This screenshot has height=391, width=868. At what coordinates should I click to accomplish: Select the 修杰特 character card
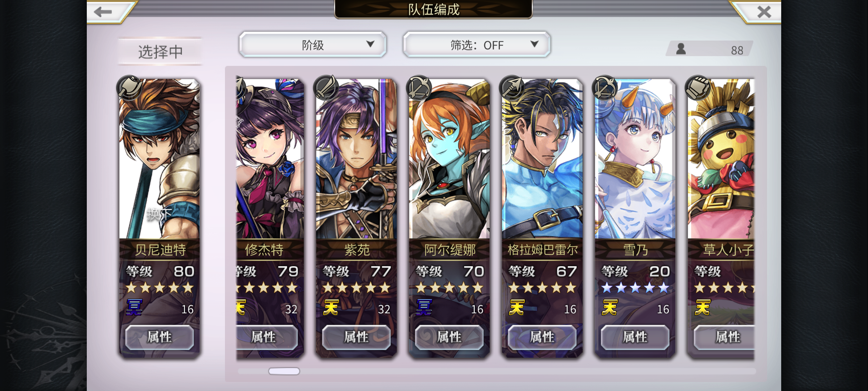(270, 217)
